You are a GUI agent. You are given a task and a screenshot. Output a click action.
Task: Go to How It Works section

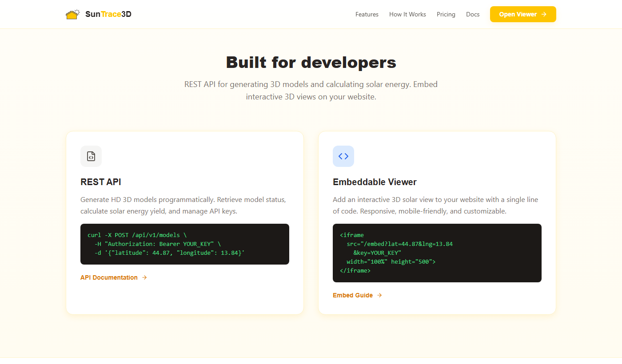coord(407,14)
